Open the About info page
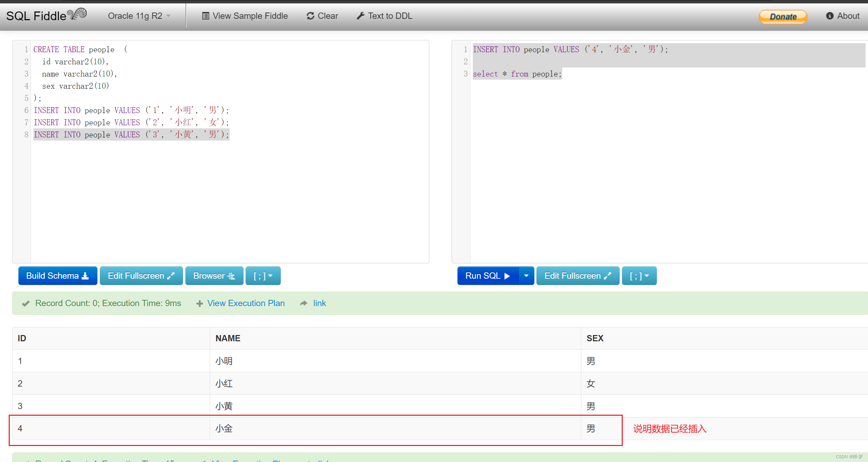The height and width of the screenshot is (462, 868). pyautogui.click(x=843, y=16)
